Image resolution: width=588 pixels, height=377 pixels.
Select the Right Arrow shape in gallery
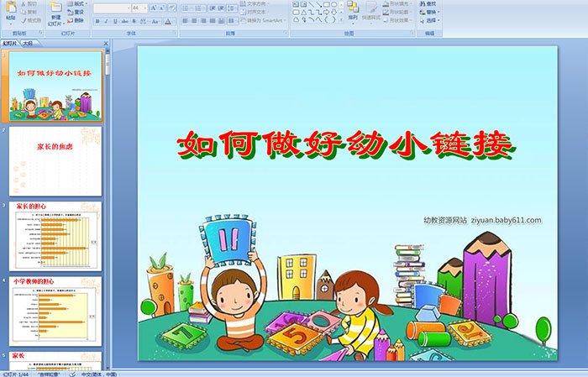326,13
